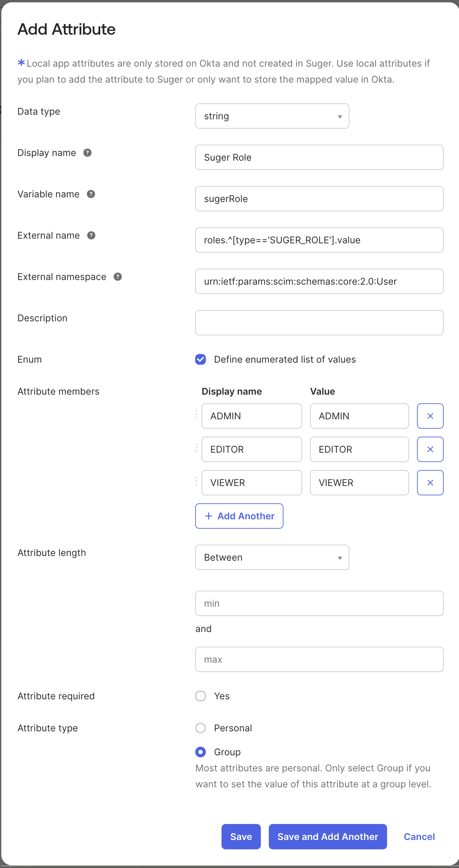Focus the Description input field

click(x=319, y=322)
